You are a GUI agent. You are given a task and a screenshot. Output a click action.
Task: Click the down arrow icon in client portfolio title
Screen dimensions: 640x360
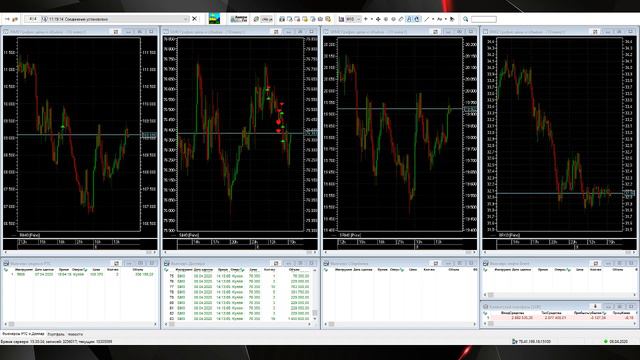pyautogui.click(x=595, y=306)
